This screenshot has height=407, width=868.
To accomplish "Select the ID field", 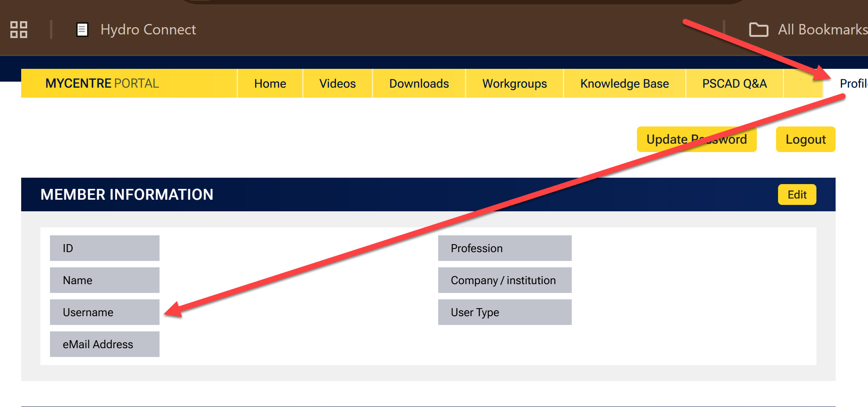I will [x=104, y=248].
